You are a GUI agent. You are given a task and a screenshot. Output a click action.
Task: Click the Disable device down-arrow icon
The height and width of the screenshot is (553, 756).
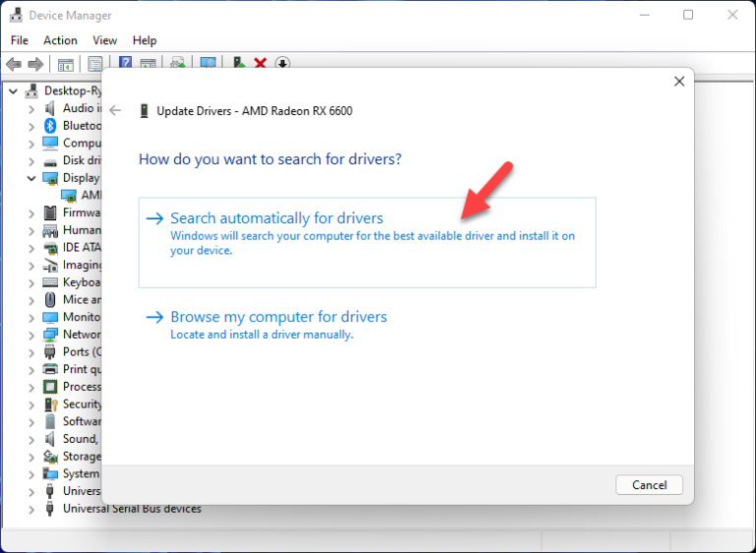[283, 63]
